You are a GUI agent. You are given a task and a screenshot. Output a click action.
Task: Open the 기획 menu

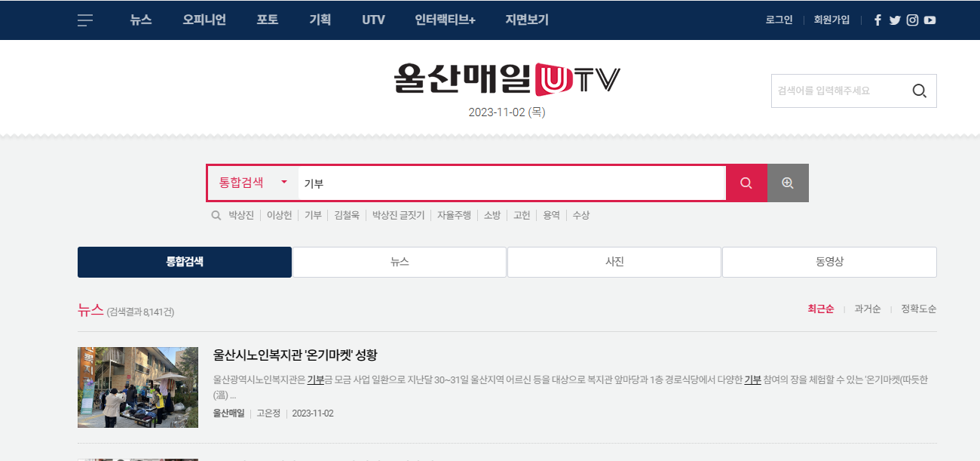click(x=320, y=20)
